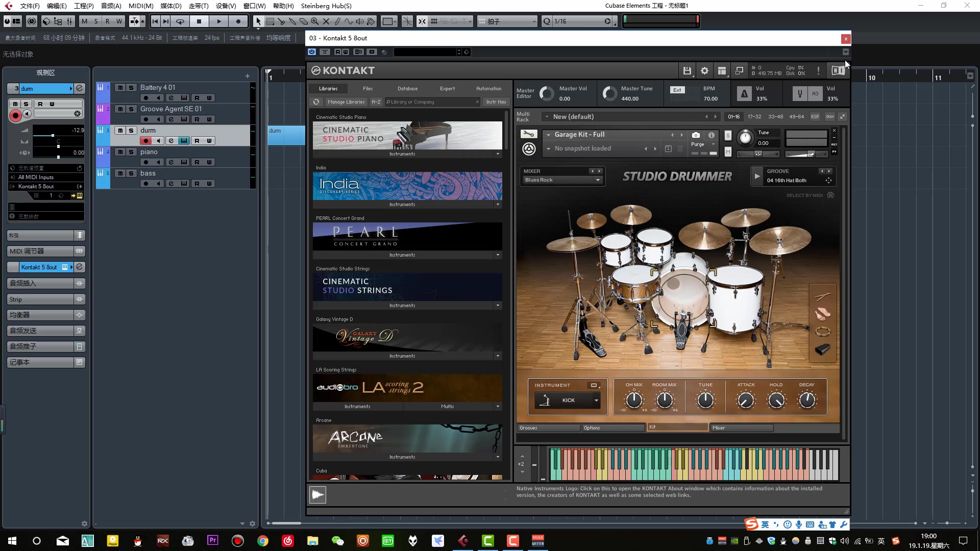This screenshot has width=980, height=551.
Task: Toggle the Cubase cycle loop button
Action: (180, 21)
